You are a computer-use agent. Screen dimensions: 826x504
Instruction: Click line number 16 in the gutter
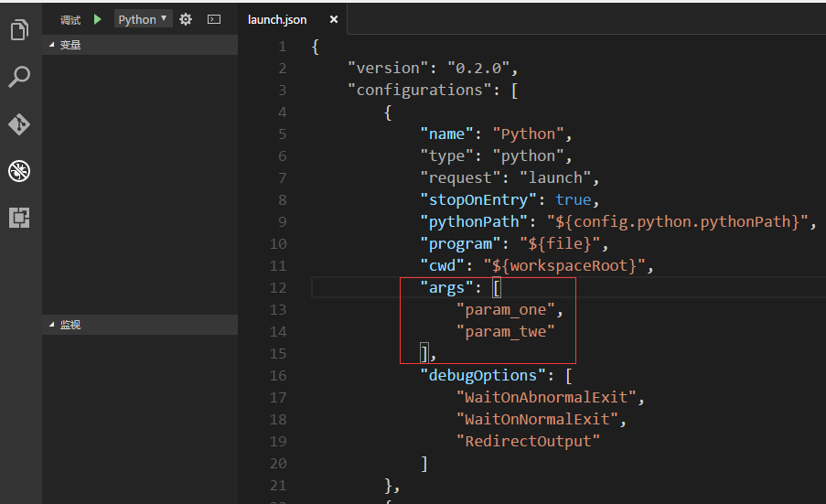(x=278, y=375)
